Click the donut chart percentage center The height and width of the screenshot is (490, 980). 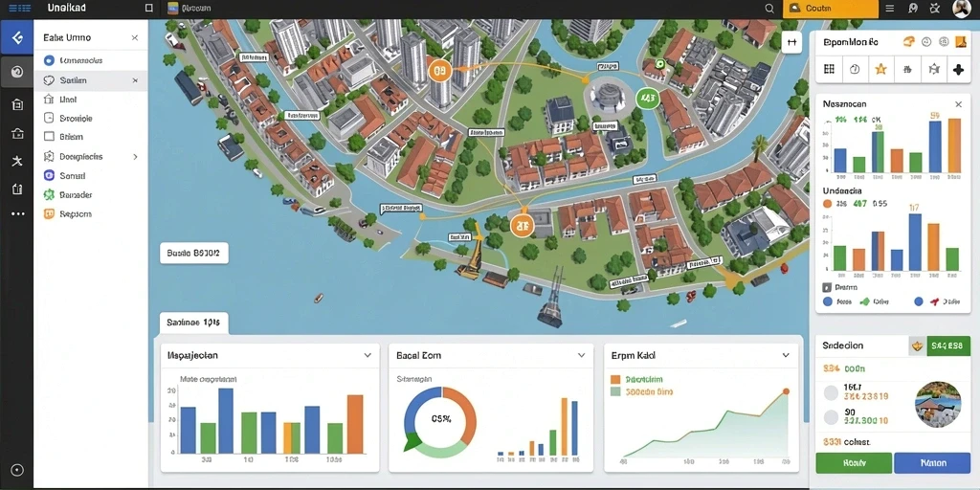coord(440,420)
